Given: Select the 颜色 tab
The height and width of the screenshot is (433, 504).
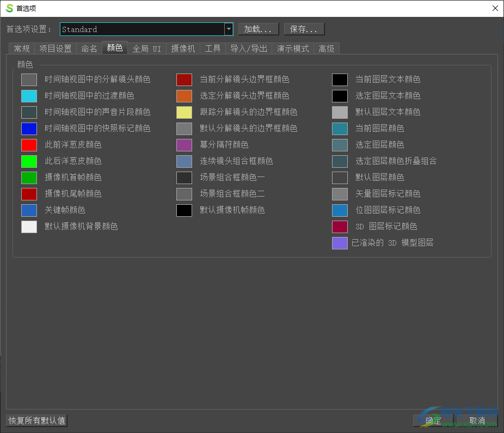Looking at the screenshot, I should tap(115, 47).
